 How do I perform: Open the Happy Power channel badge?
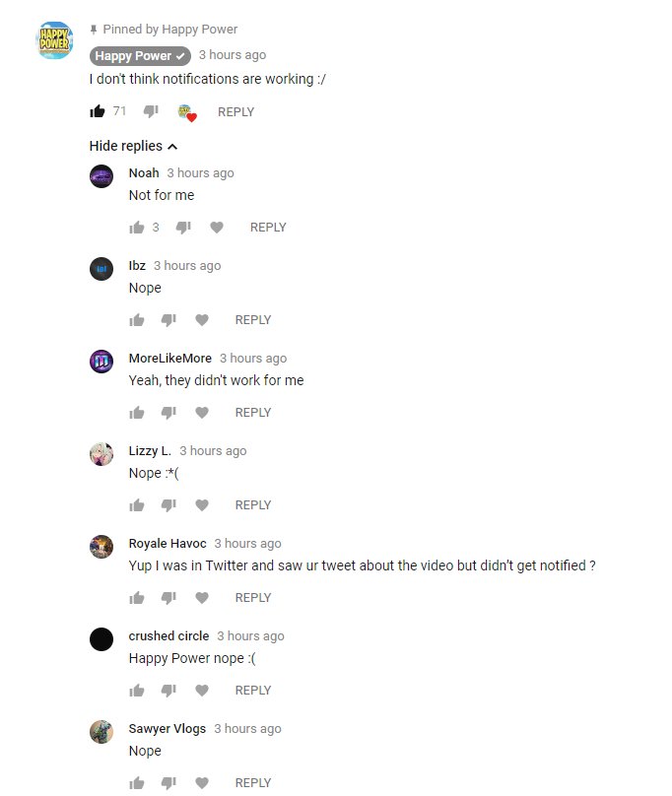click(x=140, y=56)
